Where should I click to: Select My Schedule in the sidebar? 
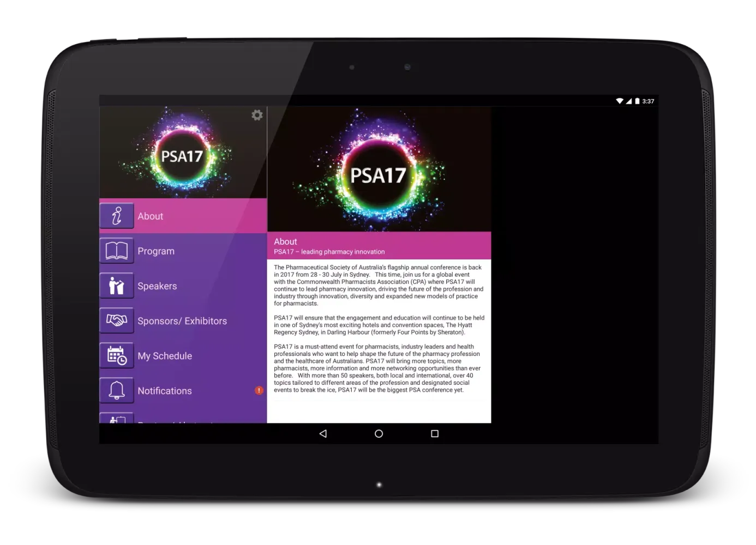point(165,356)
